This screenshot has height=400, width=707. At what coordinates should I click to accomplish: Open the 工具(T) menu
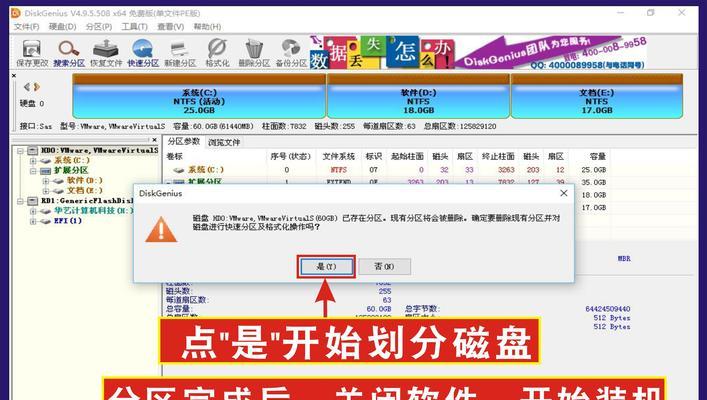point(134,27)
